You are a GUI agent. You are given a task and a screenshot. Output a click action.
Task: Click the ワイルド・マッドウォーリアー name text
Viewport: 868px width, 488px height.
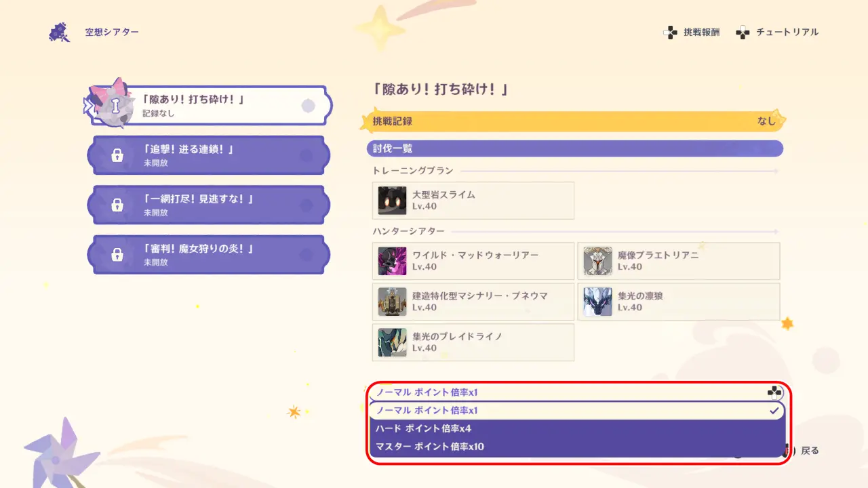click(x=475, y=256)
